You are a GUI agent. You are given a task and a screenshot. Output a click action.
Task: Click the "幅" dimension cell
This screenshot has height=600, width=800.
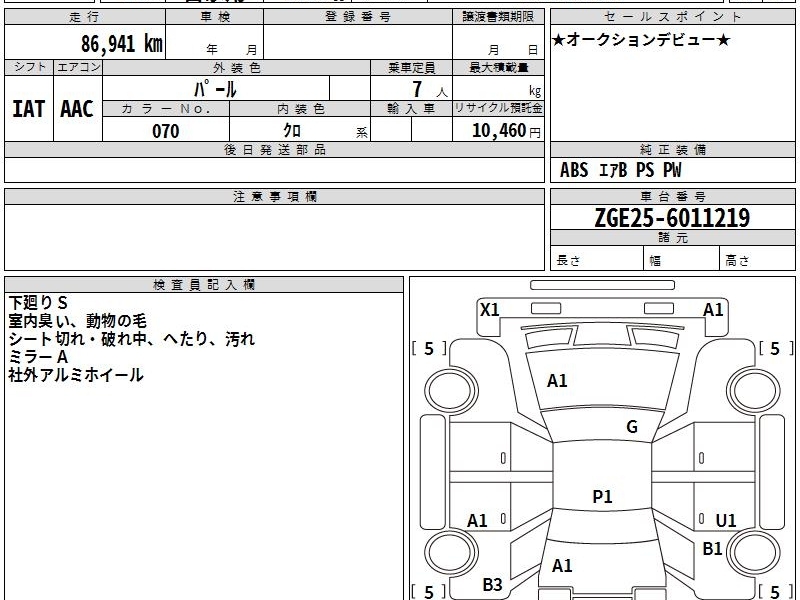coord(682,259)
